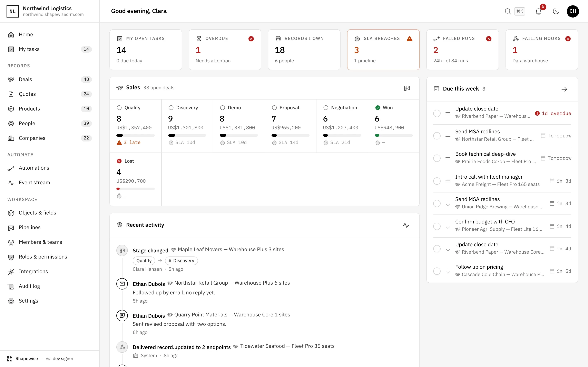This screenshot has height=367, width=588.
Task: Open Due this week arrow
Action: tap(564, 89)
